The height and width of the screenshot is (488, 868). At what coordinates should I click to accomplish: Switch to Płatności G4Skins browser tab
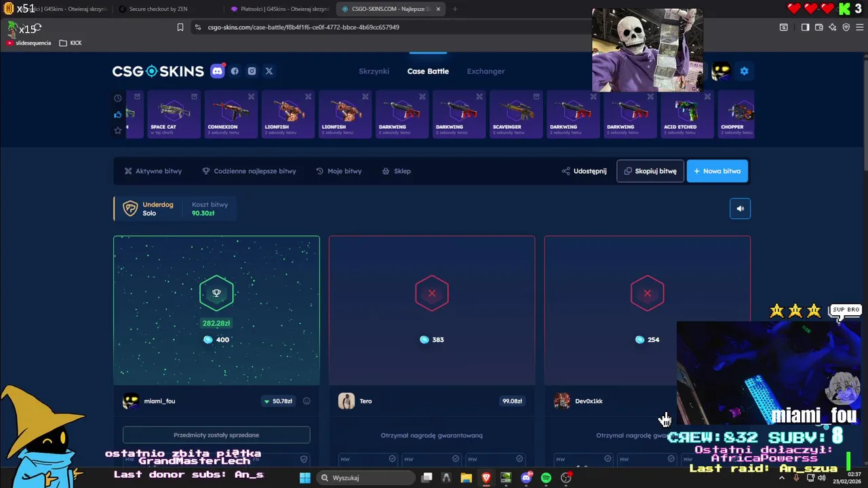(x=279, y=9)
